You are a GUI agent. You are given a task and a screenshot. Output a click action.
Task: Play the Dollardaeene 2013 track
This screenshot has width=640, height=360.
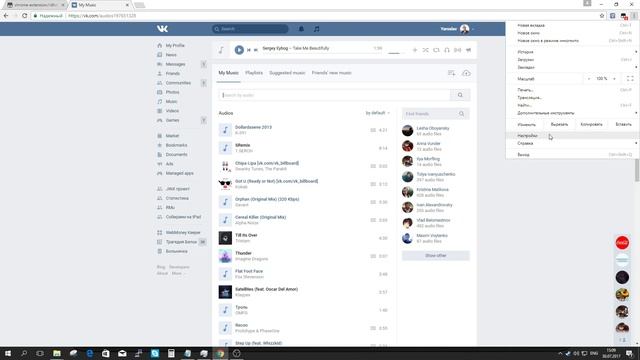[225, 130]
